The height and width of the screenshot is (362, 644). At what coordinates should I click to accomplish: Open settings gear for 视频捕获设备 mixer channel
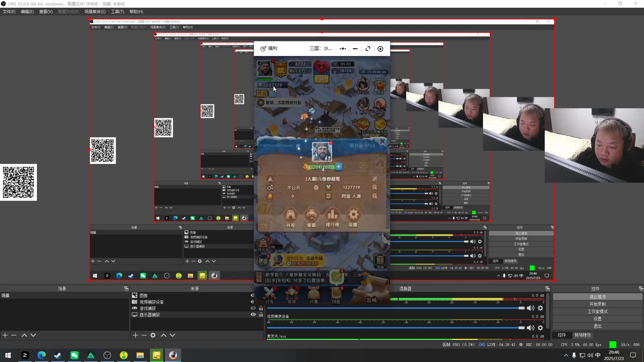point(540,328)
